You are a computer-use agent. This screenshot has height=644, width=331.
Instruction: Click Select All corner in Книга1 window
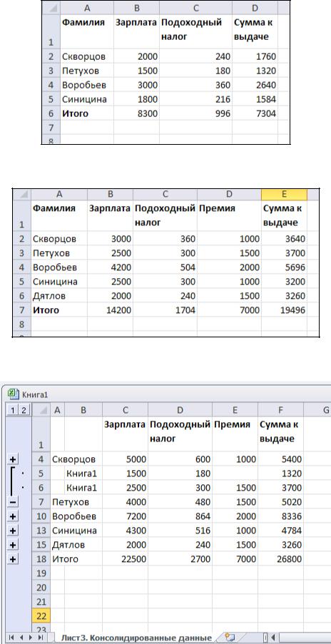tap(41, 409)
